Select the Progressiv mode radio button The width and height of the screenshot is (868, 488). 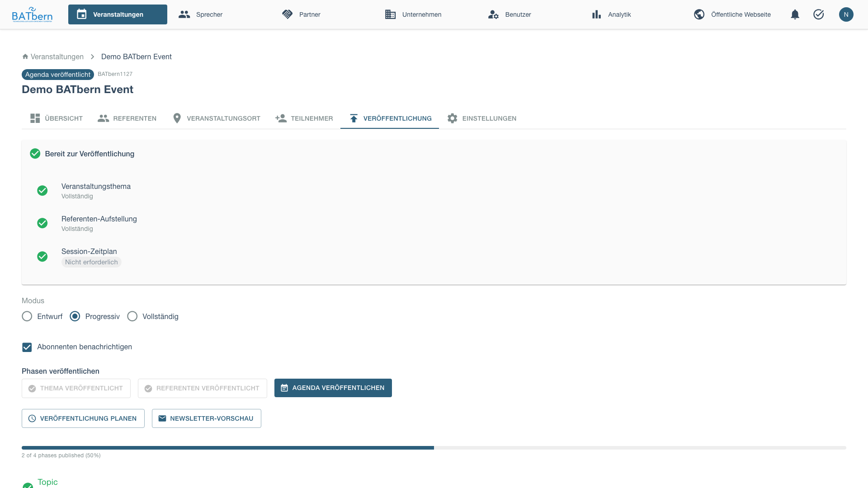(x=75, y=316)
